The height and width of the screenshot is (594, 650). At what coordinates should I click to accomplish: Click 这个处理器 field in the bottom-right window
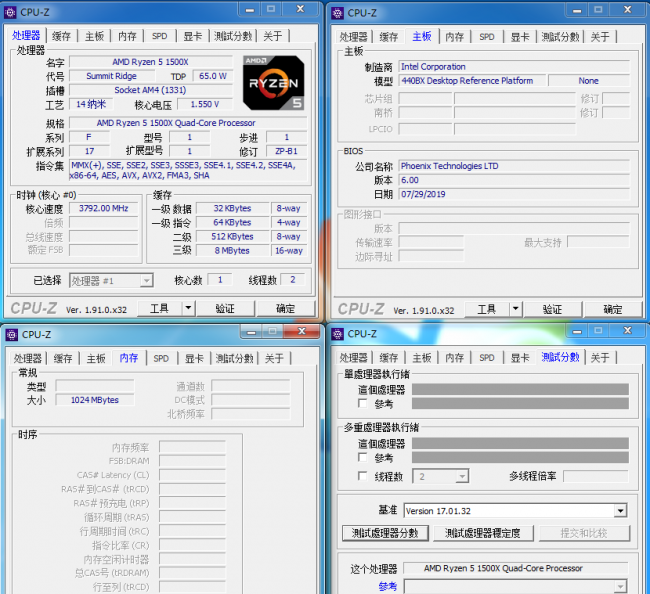coord(516,568)
